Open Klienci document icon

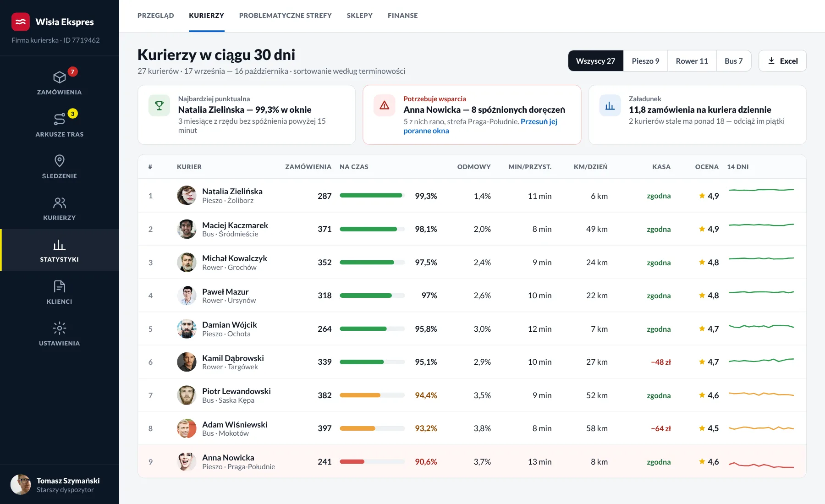click(60, 286)
